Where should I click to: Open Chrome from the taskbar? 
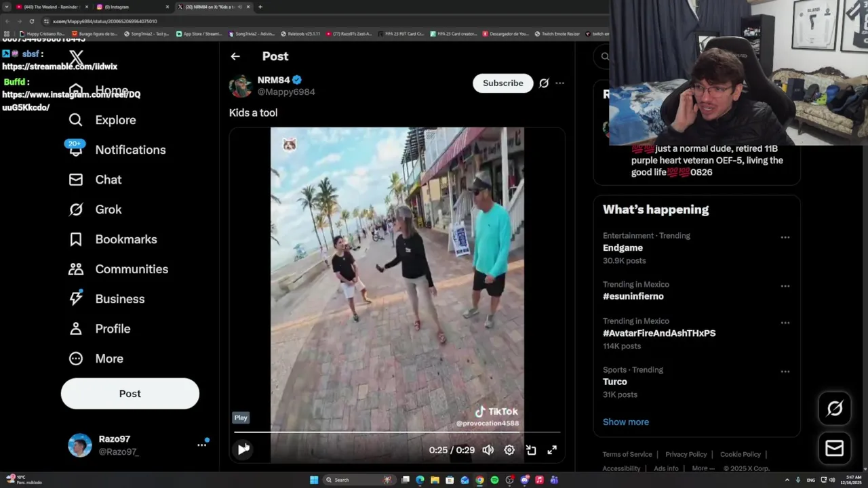point(479,480)
